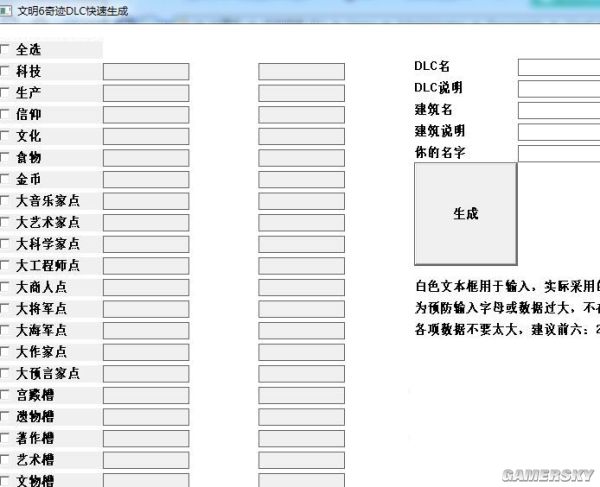Viewport: 600px width, 487px height.
Task: Select the 文化 checkbox
Action: click(x=5, y=135)
